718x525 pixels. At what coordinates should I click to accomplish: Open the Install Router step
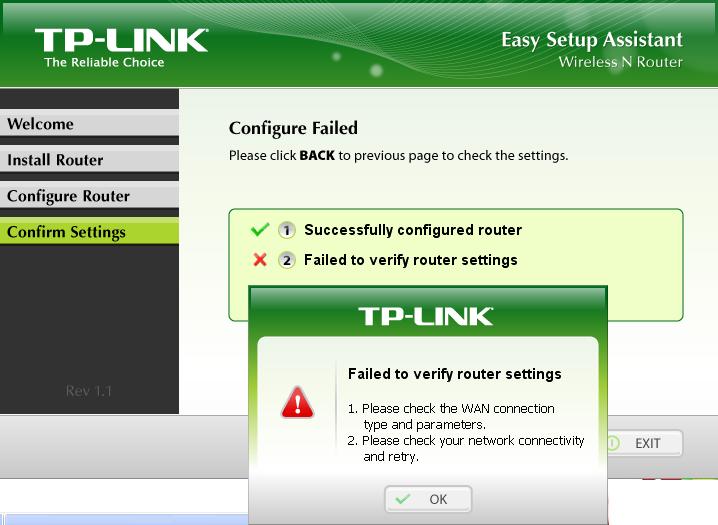click(89, 160)
